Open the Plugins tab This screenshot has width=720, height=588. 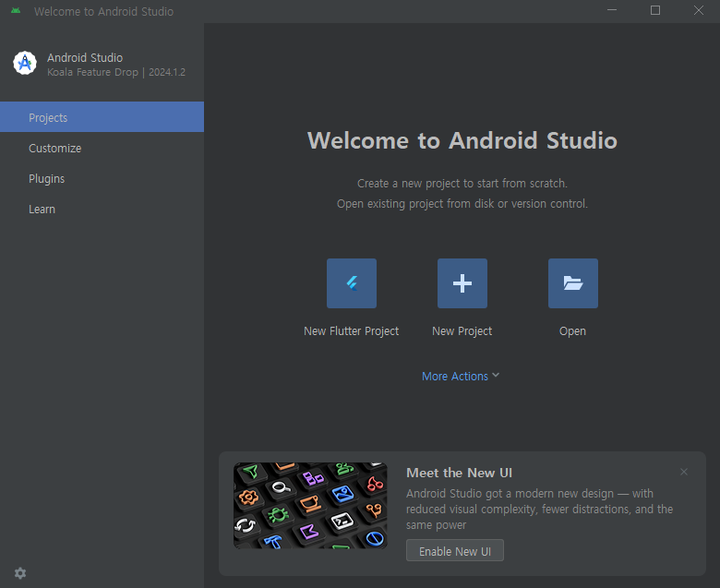click(102, 178)
